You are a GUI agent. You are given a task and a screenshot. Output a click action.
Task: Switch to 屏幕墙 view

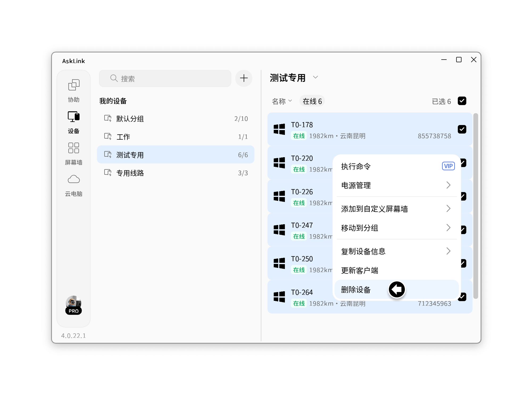point(74,152)
